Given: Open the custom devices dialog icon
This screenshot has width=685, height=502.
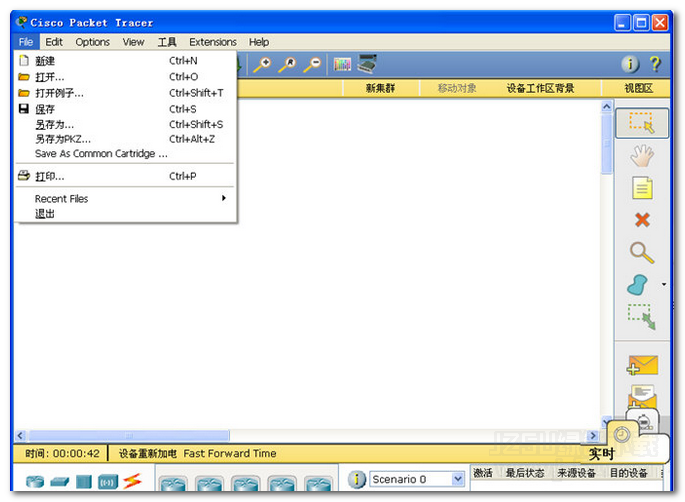Looking at the screenshot, I should pos(367,64).
